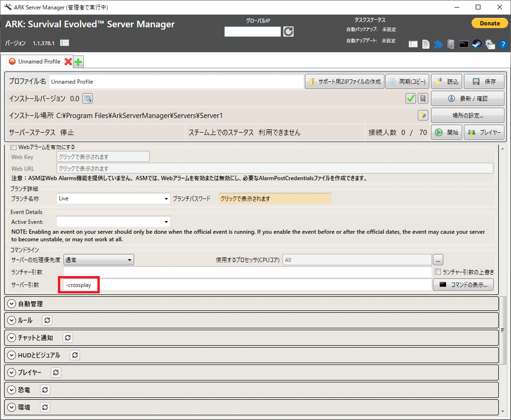Viewport: 511px width, 420px height.
Task: Expand the 恐竜 section
Action: pos(12,390)
